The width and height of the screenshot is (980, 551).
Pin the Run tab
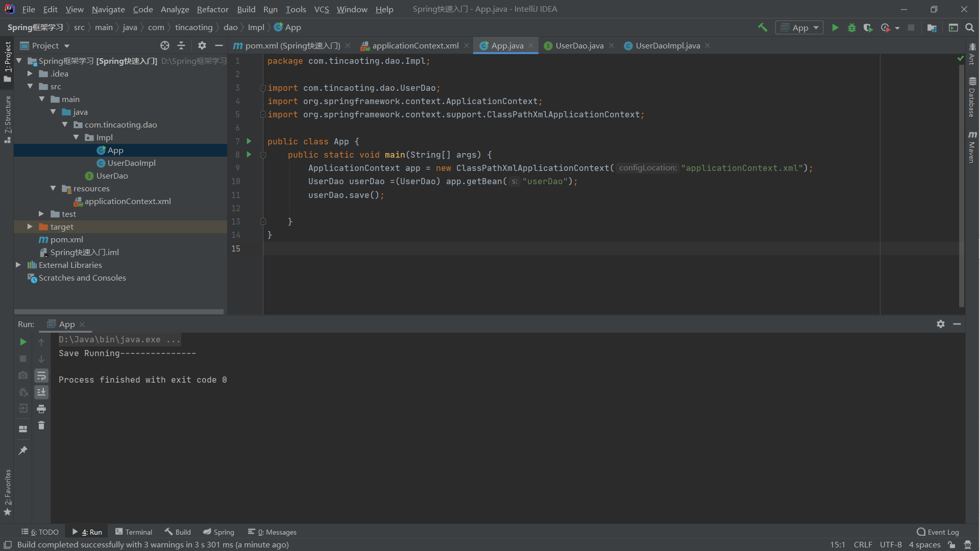point(23,450)
